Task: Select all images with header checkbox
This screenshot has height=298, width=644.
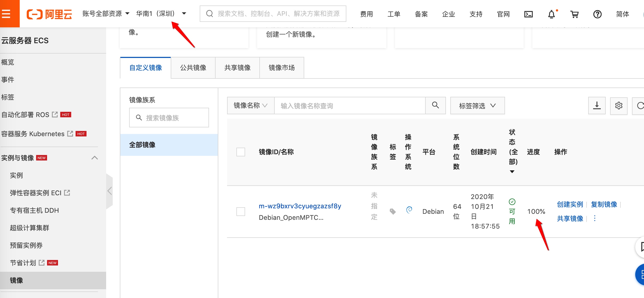Action: coord(241,152)
